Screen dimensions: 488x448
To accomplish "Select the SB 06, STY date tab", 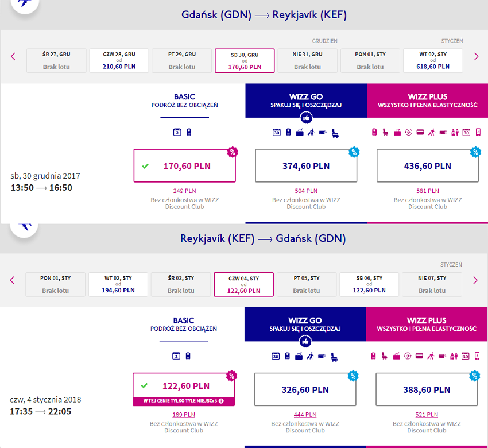I will coord(369,284).
